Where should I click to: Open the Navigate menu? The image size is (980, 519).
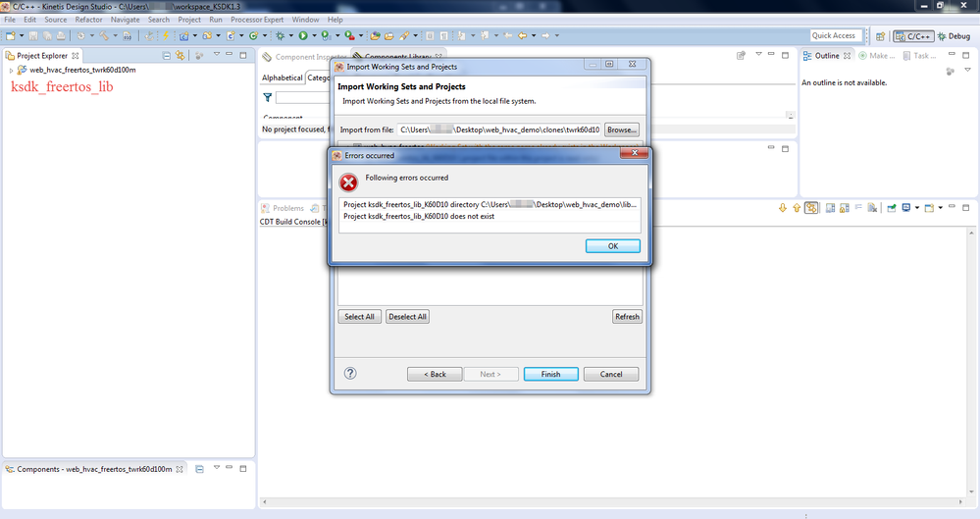click(125, 20)
